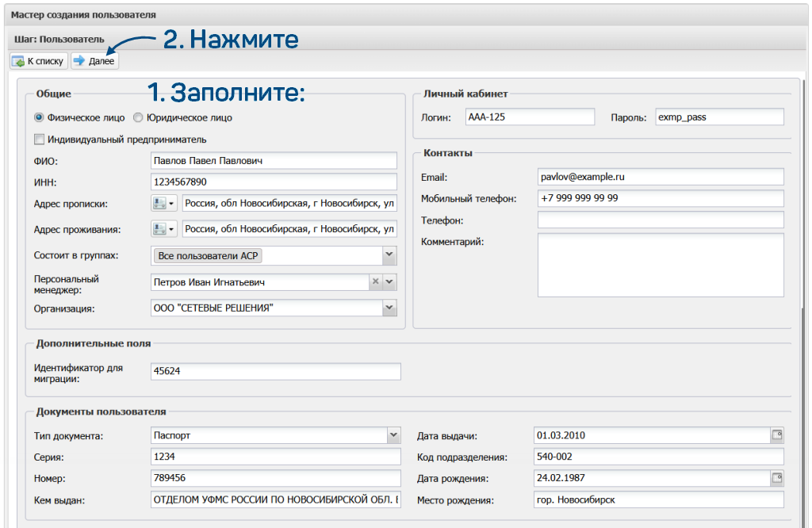Expand the Организация dropdown
Image resolution: width=812 pixels, height=528 pixels.
[389, 308]
